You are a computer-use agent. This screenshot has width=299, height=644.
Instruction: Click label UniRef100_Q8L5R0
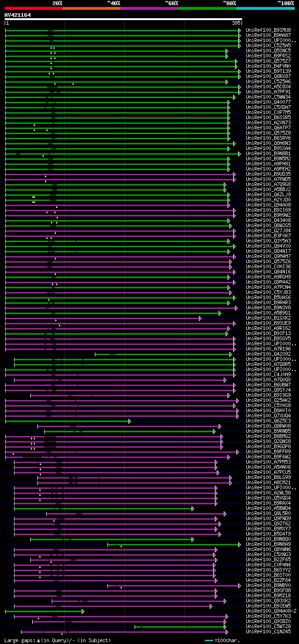click(x=268, y=513)
